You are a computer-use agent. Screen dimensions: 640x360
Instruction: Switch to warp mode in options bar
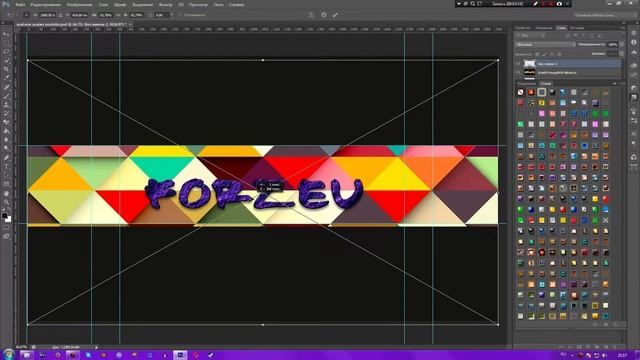(311, 15)
